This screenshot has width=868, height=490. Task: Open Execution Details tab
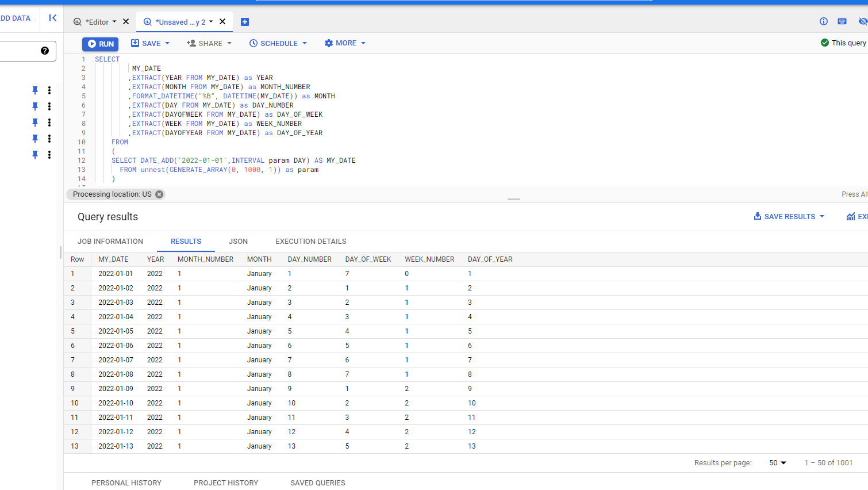tap(311, 242)
